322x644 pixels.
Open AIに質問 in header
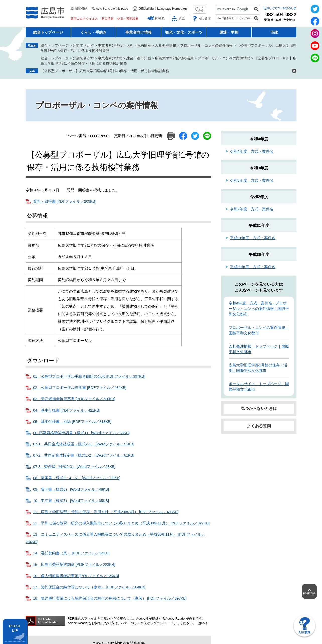[201, 19]
